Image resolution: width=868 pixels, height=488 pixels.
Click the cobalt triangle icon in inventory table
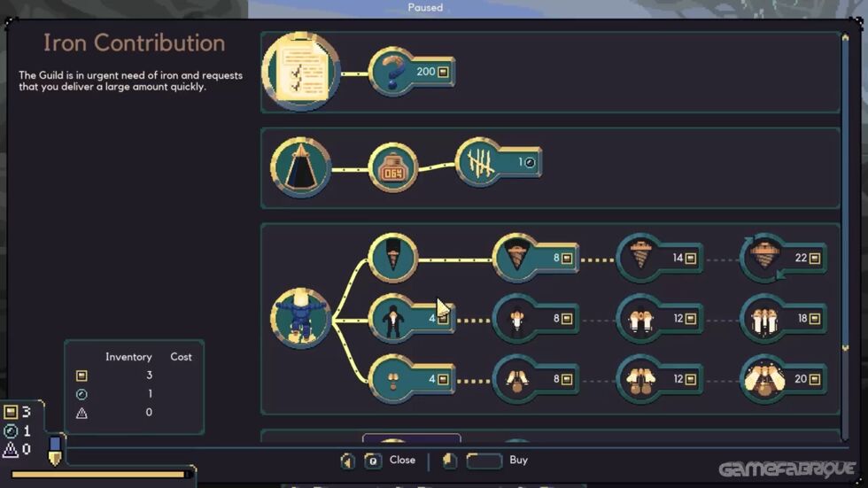[x=81, y=413]
